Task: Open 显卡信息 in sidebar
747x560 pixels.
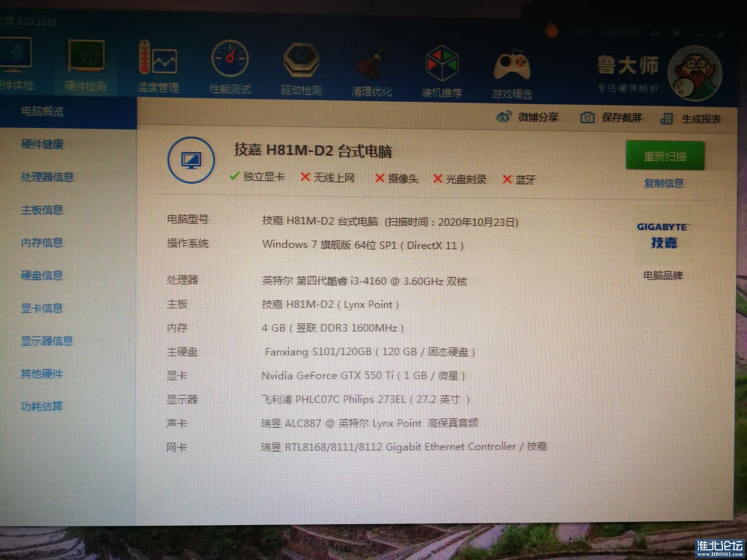Action: tap(42, 308)
